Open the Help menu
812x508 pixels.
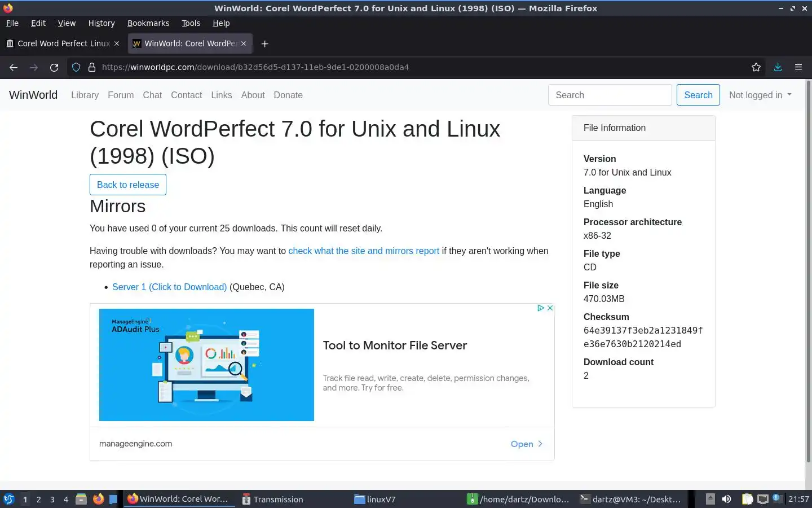tap(221, 23)
